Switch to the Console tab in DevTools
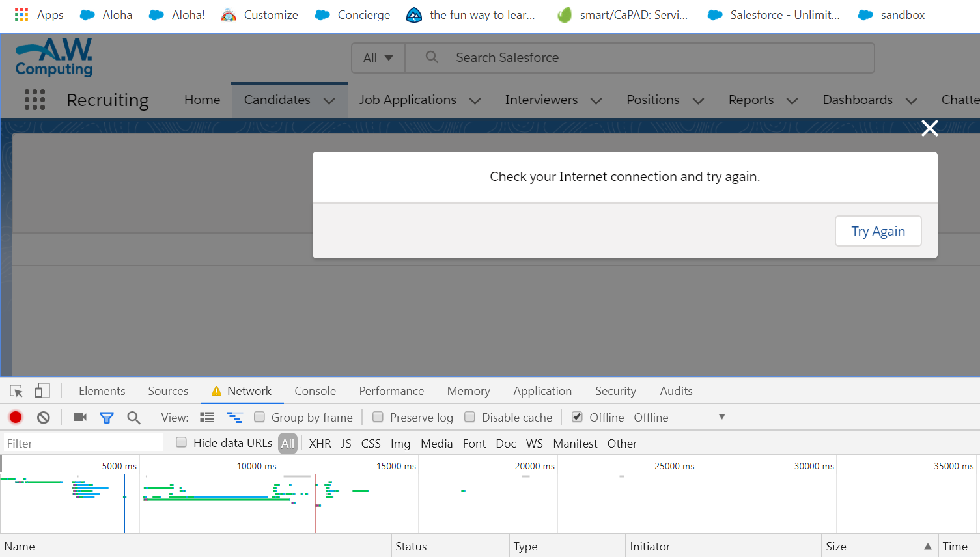The height and width of the screenshot is (557, 980). [315, 390]
